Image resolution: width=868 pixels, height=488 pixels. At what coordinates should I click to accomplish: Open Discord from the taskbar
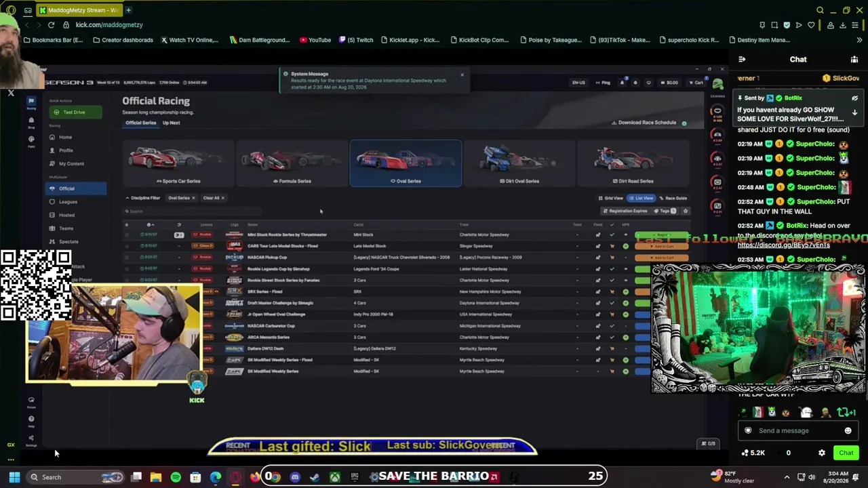tap(295, 477)
